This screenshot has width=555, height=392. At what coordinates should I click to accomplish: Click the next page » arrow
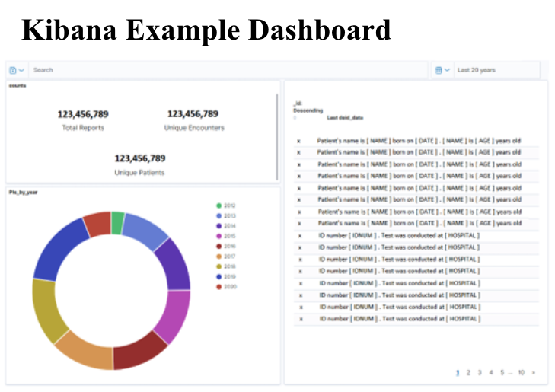[x=534, y=372]
